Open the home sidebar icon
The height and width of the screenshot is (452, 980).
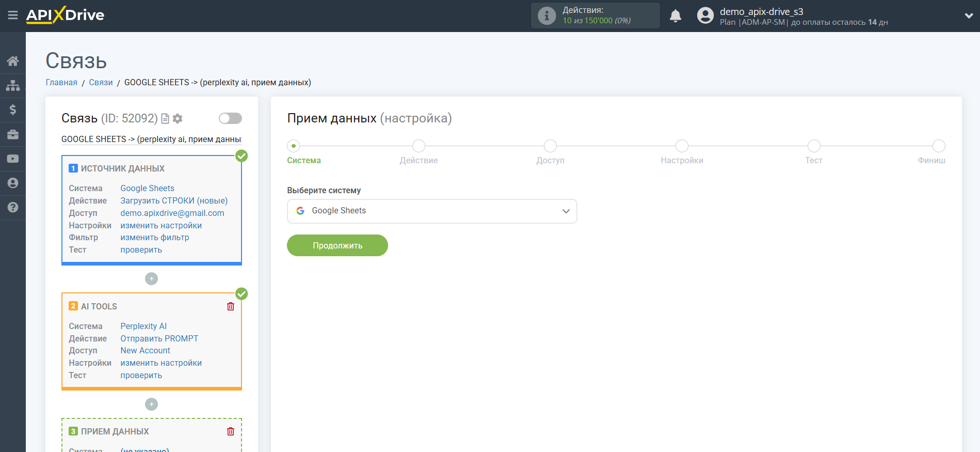[x=13, y=61]
